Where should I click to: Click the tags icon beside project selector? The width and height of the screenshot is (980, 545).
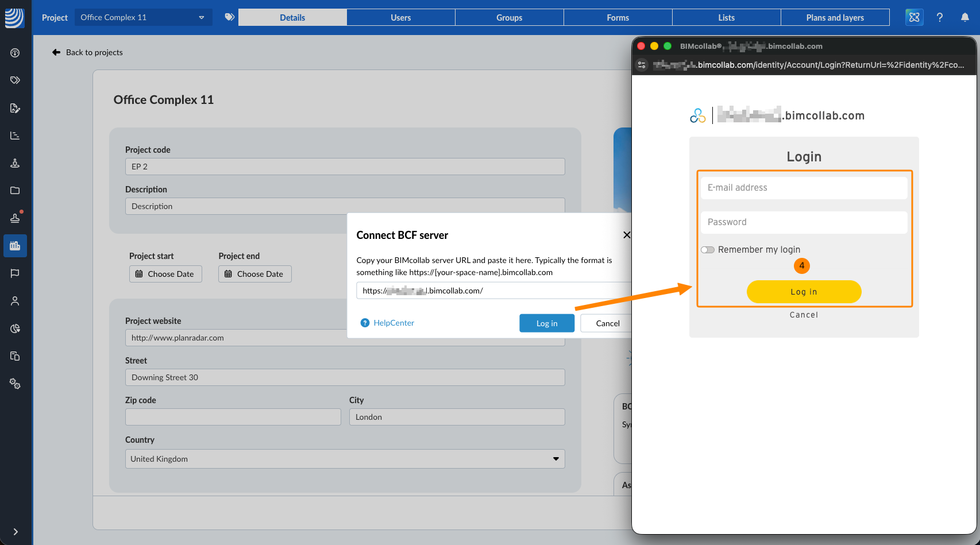[230, 17]
